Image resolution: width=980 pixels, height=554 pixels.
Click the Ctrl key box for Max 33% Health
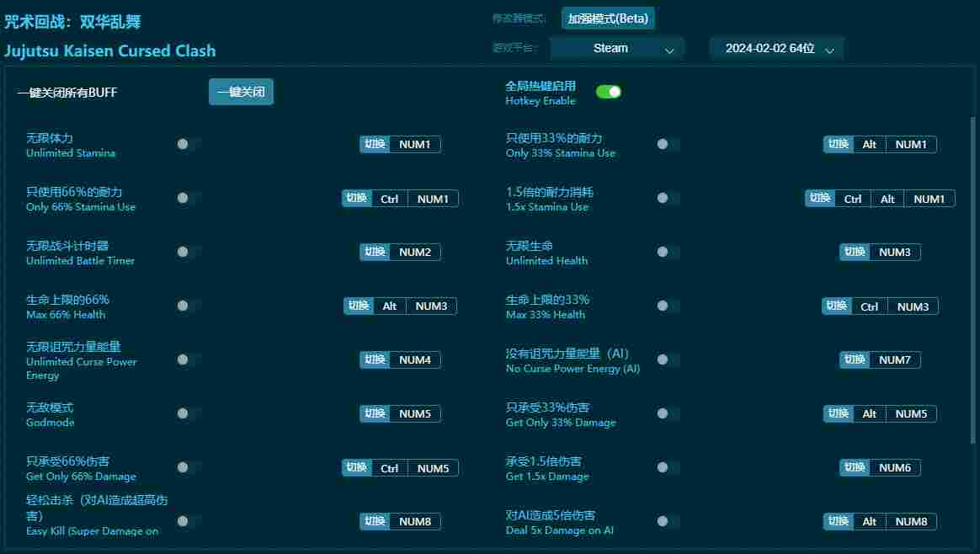point(870,306)
